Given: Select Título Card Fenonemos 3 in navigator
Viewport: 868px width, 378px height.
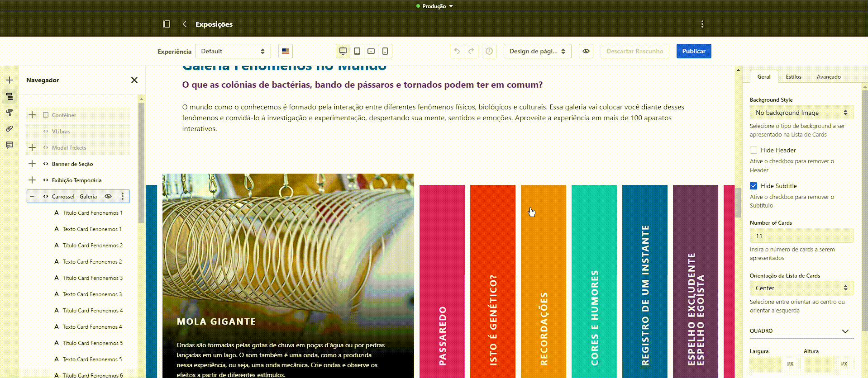Looking at the screenshot, I should (x=92, y=278).
